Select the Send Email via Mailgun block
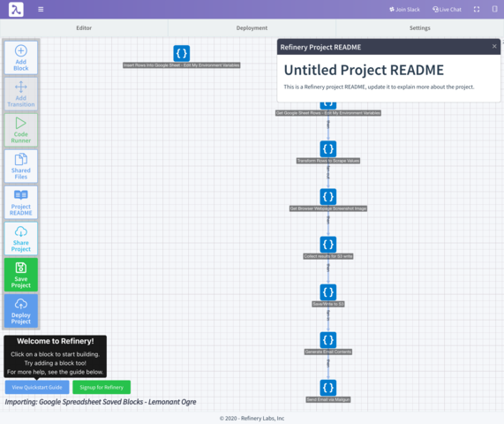The width and height of the screenshot is (504, 424). point(328,388)
